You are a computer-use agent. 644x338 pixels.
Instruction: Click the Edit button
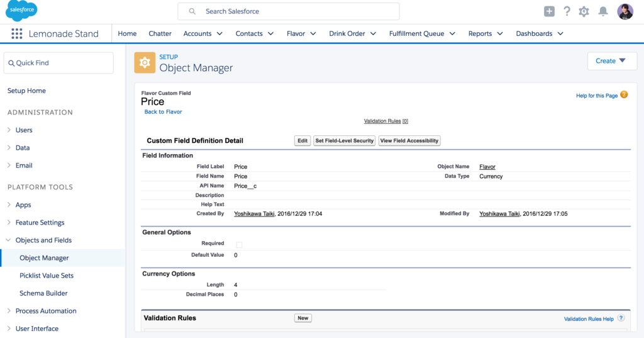coord(303,140)
